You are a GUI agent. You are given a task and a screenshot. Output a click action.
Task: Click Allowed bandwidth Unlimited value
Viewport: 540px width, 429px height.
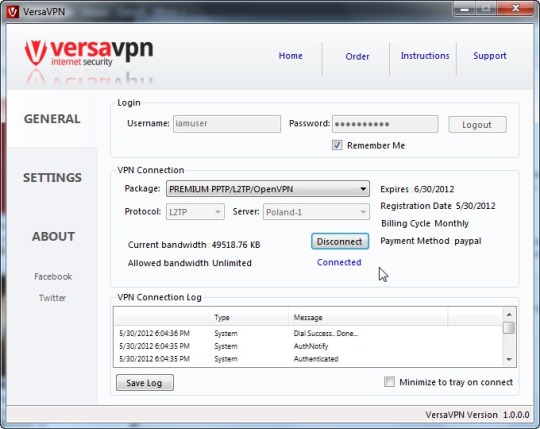coord(232,263)
